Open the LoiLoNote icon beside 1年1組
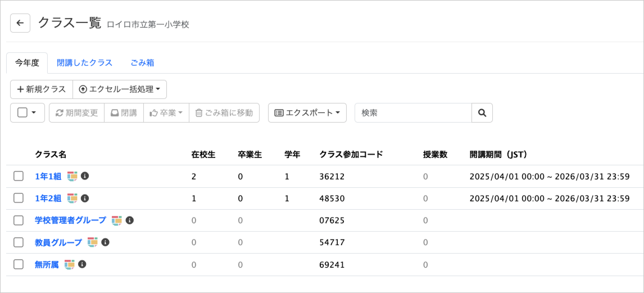Image resolution: width=644 pixels, height=293 pixels. [x=72, y=176]
